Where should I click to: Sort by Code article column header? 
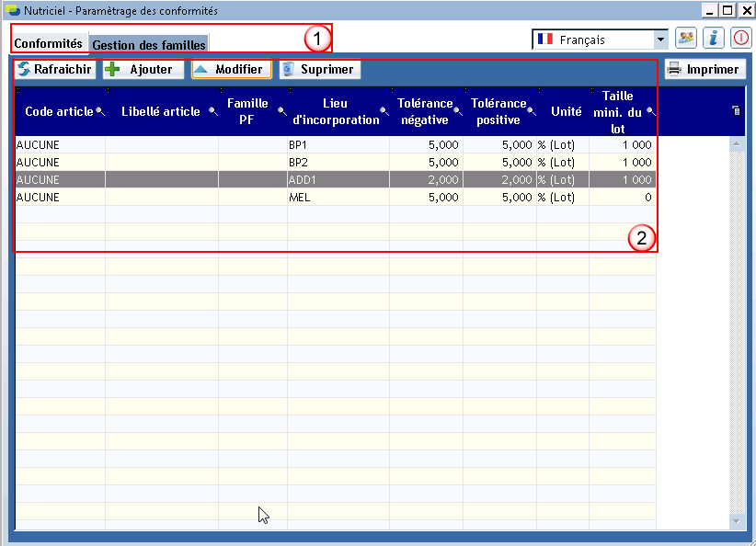click(59, 111)
